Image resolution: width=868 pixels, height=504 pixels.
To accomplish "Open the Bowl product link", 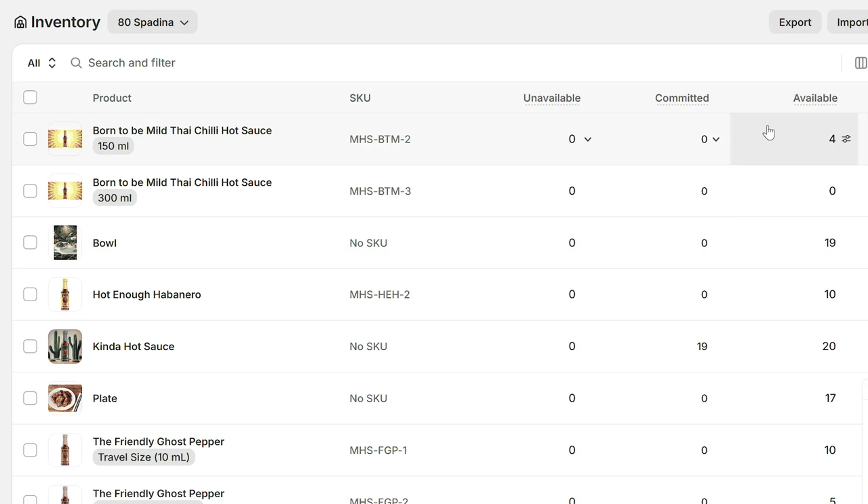I will 104,243.
